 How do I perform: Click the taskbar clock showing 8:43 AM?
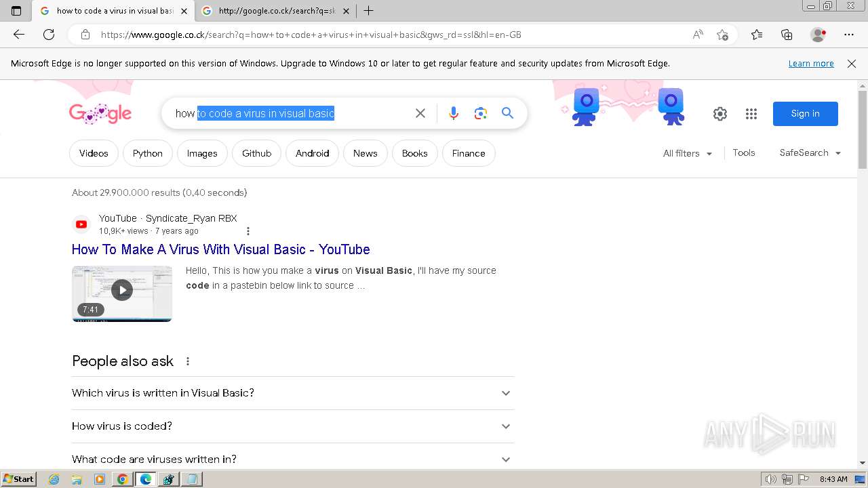click(833, 479)
